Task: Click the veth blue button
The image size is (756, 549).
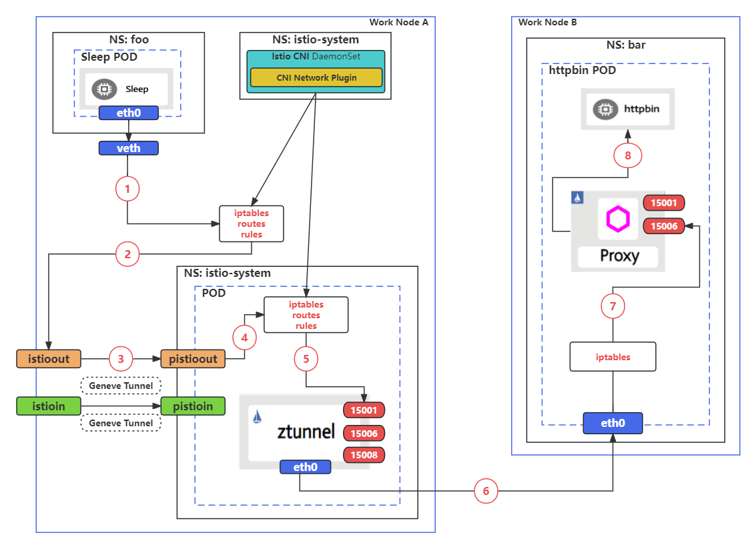Action: [x=128, y=147]
